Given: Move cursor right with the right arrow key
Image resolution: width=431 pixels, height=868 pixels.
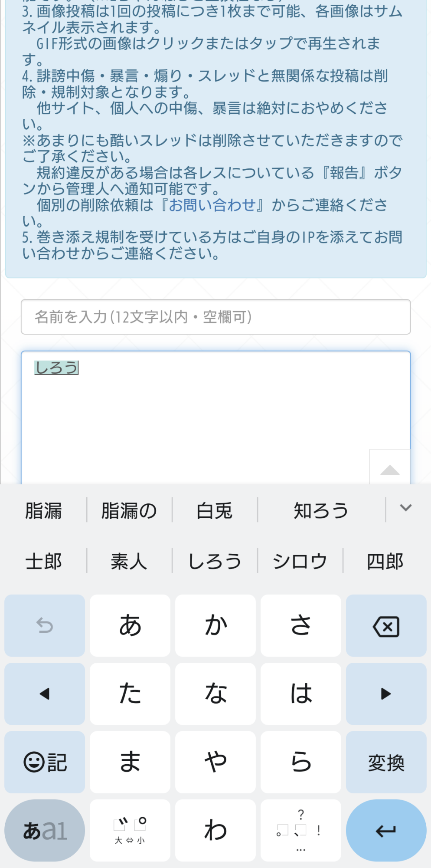Looking at the screenshot, I should 386,694.
